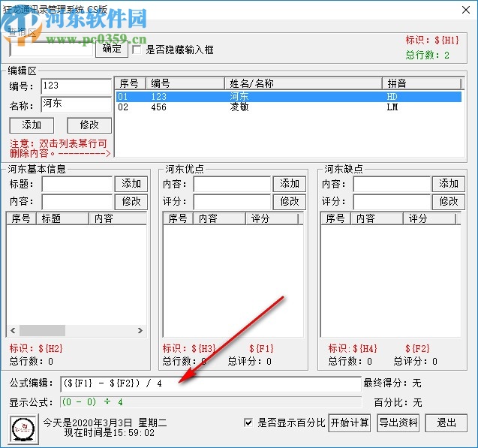Click the 标识: ${H1} label

432,40
